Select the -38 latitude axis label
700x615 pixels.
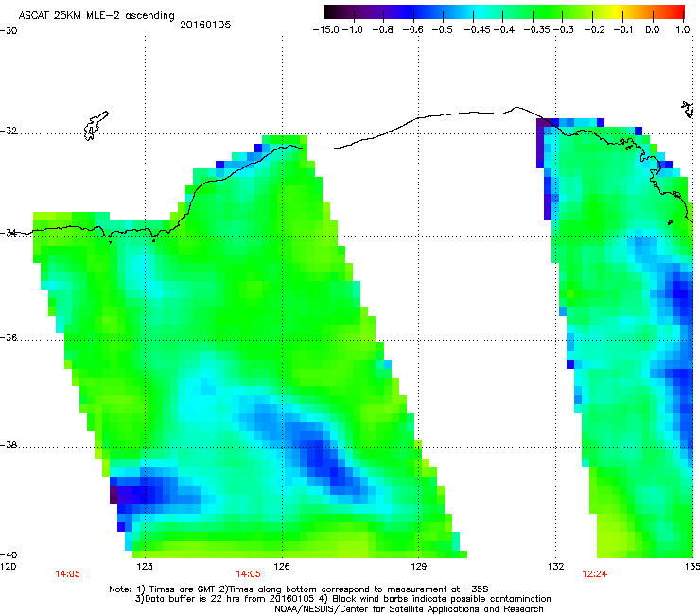click(9, 445)
